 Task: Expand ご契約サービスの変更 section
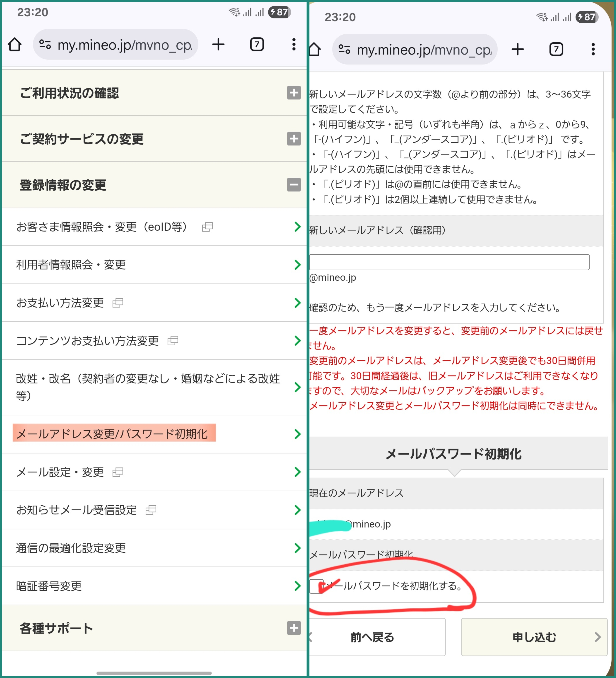point(294,139)
